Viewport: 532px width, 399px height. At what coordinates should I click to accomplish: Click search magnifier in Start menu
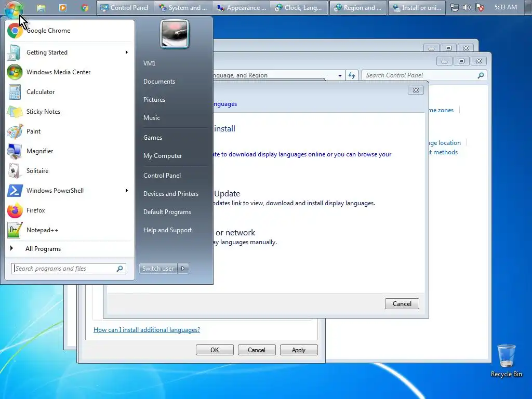point(120,269)
